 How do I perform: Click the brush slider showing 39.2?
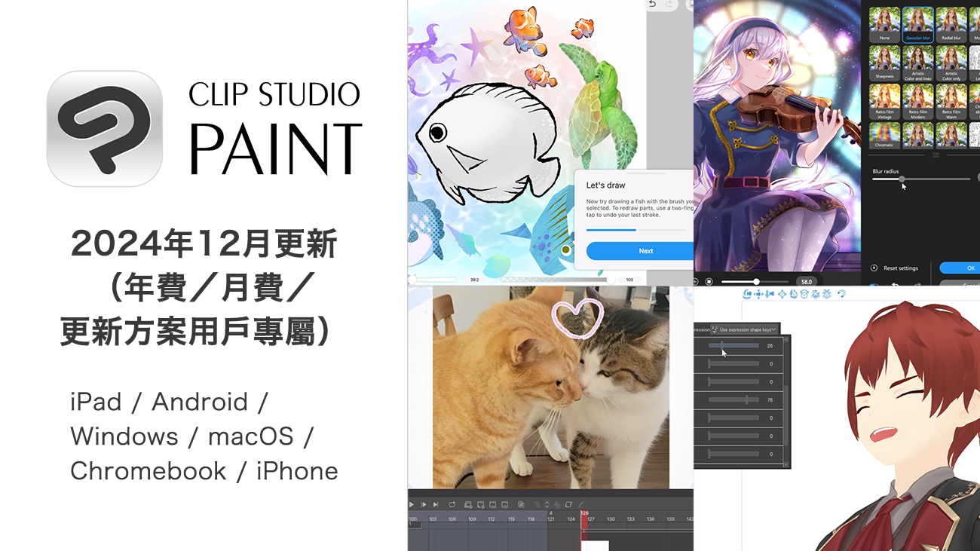pos(434,280)
